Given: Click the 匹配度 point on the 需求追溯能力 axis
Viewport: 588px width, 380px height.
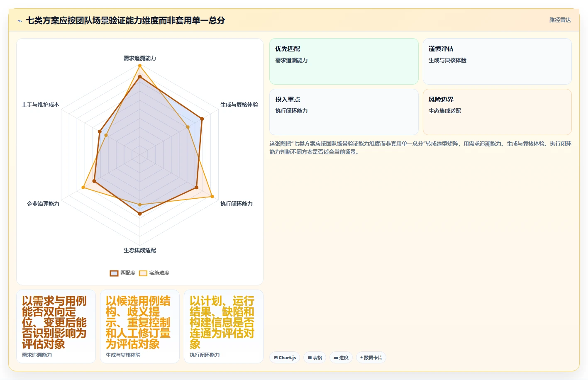Looking at the screenshot, I should click(140, 77).
